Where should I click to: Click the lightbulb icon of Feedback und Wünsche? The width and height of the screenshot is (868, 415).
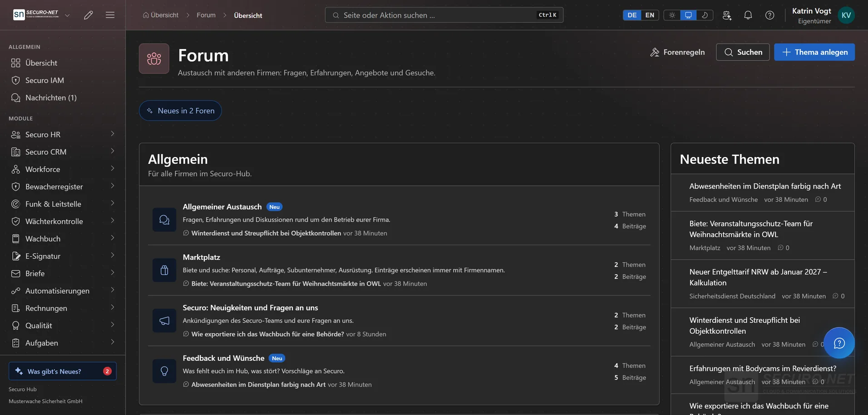pos(164,371)
